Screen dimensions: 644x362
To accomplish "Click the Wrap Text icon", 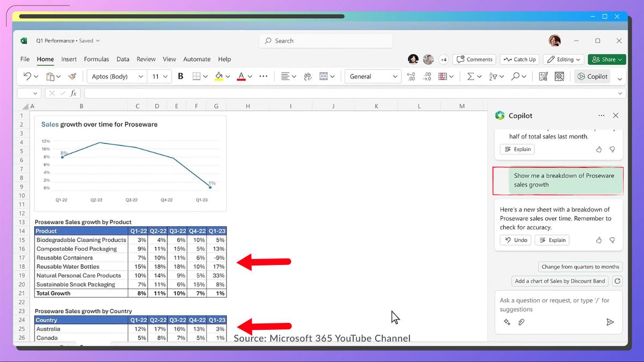I will point(308,77).
